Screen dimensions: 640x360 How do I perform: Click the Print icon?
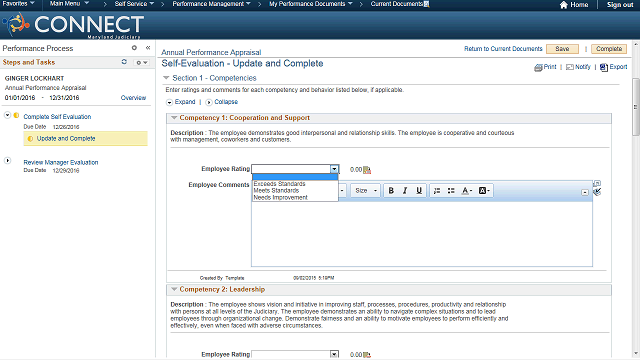coord(538,67)
